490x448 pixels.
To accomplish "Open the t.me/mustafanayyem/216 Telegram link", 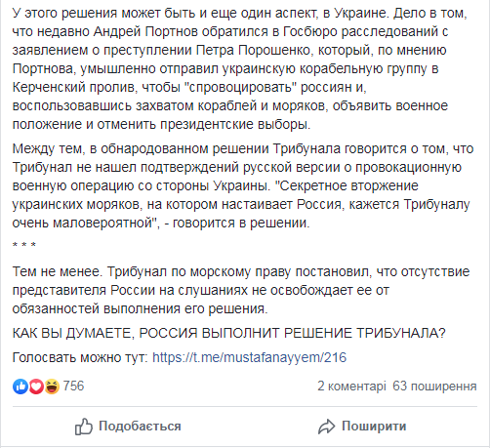I will coord(250,357).
